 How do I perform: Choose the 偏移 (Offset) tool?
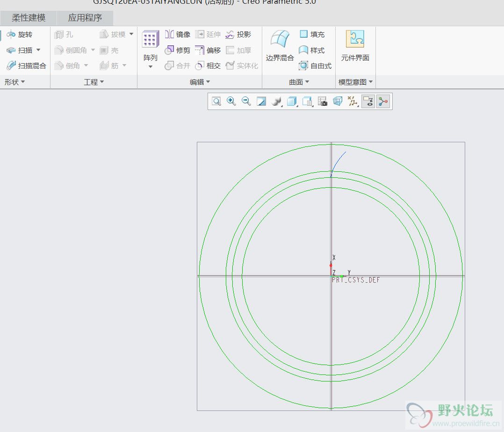pos(208,50)
